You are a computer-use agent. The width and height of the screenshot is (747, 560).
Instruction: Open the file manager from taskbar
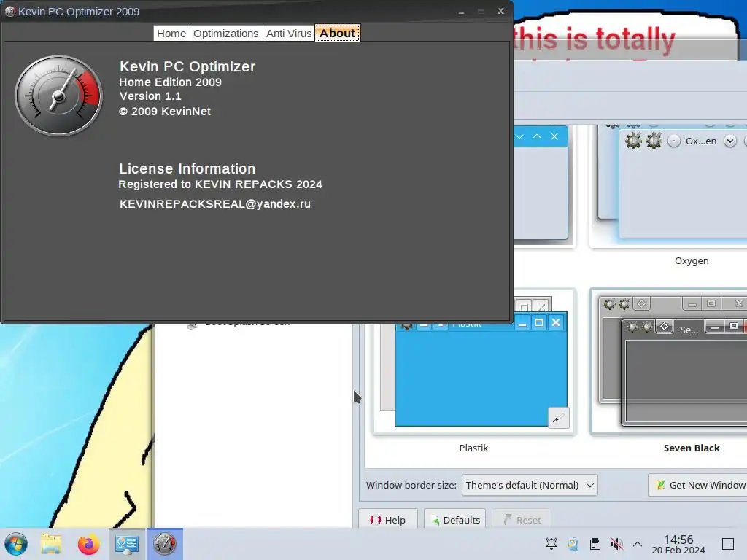[x=52, y=544]
